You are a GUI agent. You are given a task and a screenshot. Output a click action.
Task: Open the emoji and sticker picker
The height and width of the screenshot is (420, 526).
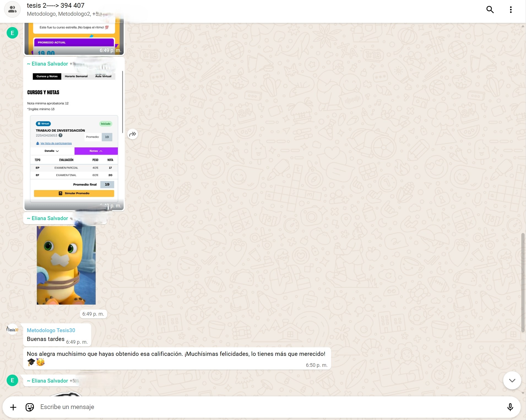click(30, 407)
